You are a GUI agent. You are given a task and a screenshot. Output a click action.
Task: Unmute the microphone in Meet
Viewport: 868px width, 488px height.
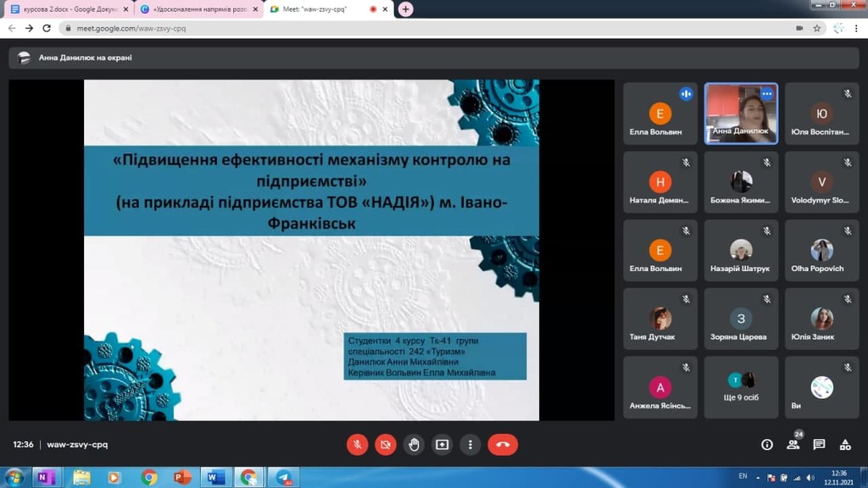[x=358, y=445]
